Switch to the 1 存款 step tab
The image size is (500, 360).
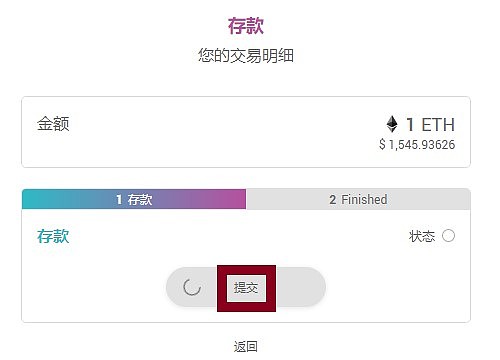[x=134, y=199]
